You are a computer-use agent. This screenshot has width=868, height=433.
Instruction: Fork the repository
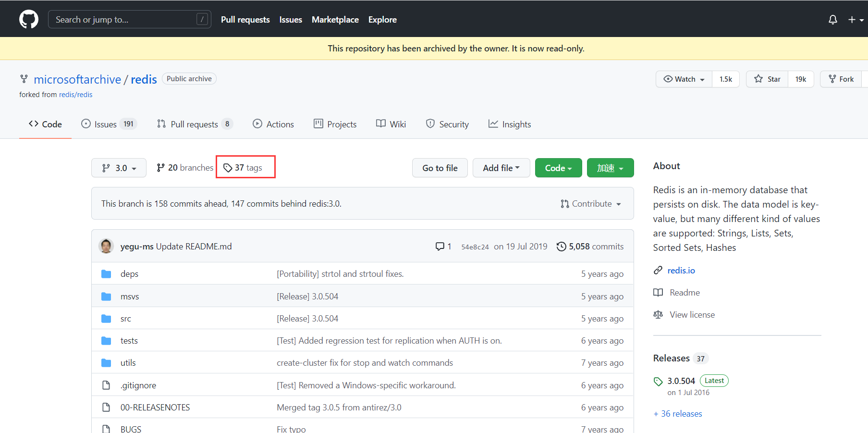[x=841, y=79]
